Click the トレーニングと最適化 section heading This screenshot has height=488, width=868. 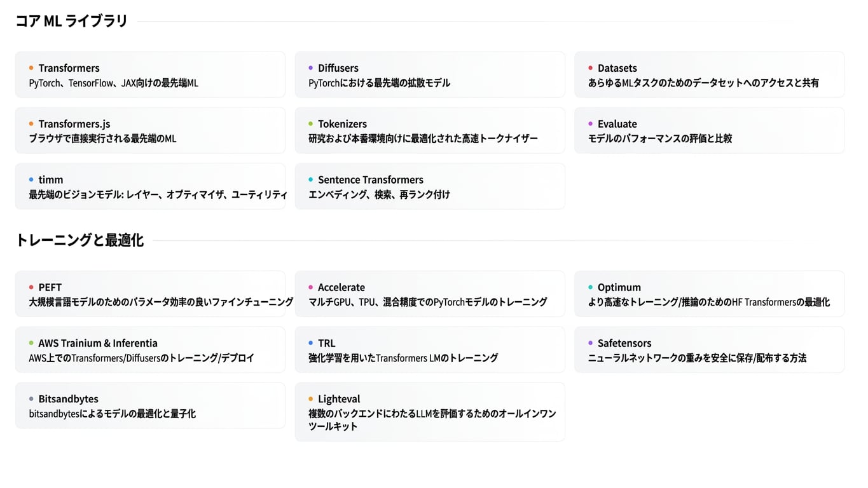coord(79,241)
